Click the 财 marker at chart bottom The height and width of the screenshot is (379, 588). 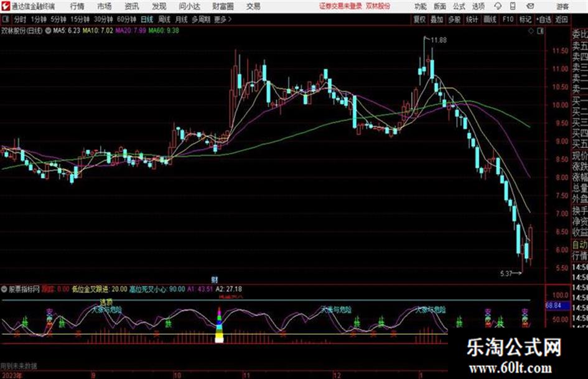pyautogui.click(x=215, y=280)
